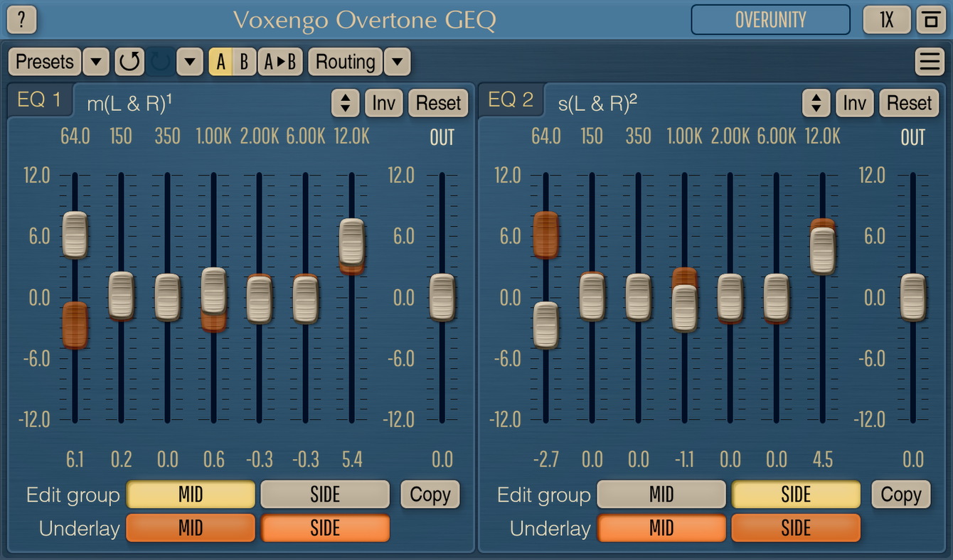Screen dimensions: 953x560
Task: Disable the MID underlay in EQ 2
Action: [661, 528]
